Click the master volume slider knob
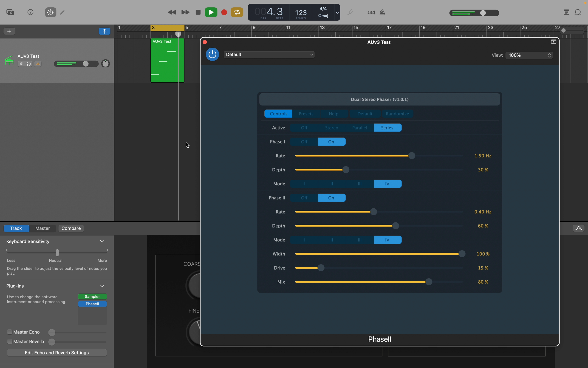The image size is (588, 368). [483, 13]
